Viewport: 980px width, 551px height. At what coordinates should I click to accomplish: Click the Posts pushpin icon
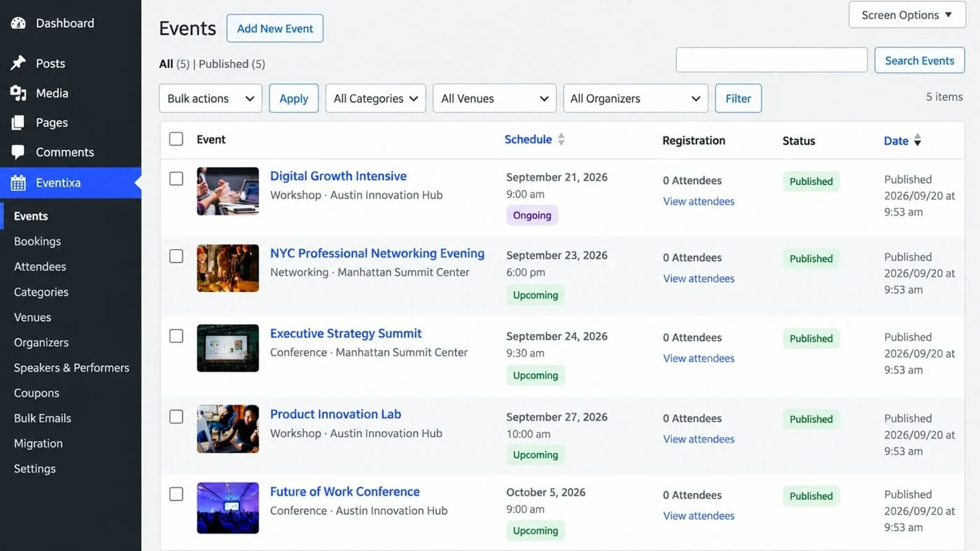[18, 63]
